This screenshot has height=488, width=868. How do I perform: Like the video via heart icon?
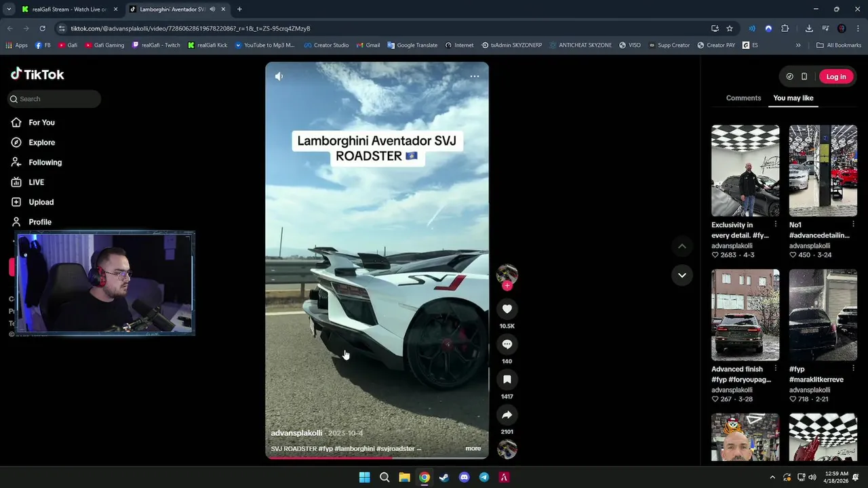(507, 309)
